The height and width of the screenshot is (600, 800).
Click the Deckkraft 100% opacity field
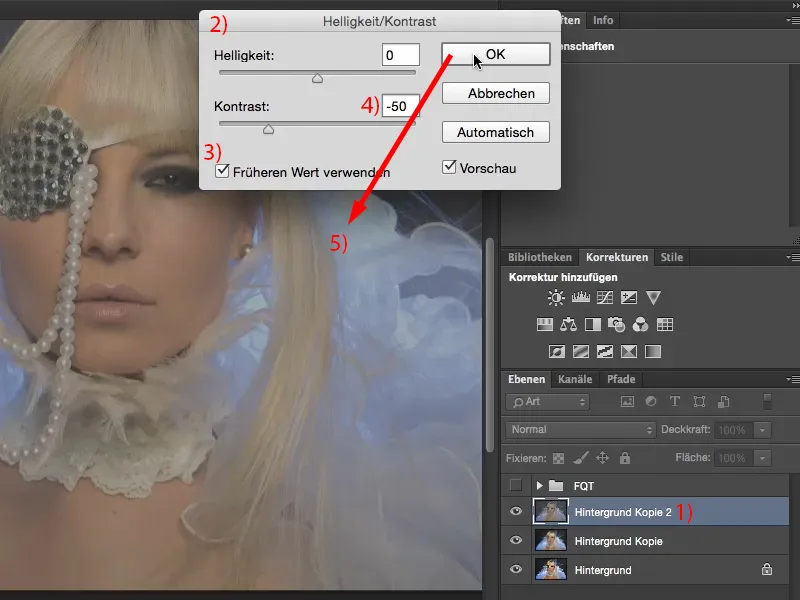point(733,430)
